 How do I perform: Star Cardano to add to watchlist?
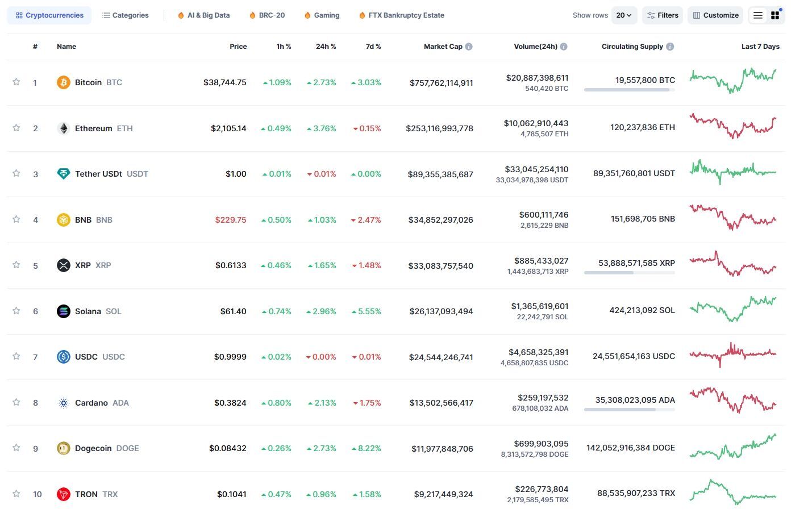[x=16, y=402]
